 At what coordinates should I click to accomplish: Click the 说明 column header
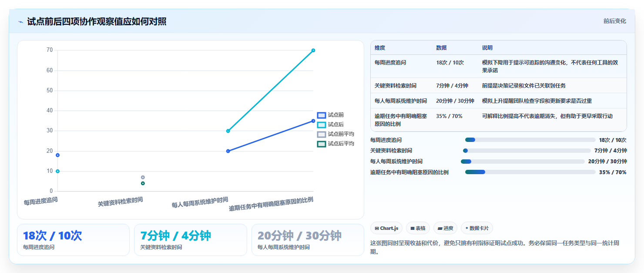[x=487, y=48]
